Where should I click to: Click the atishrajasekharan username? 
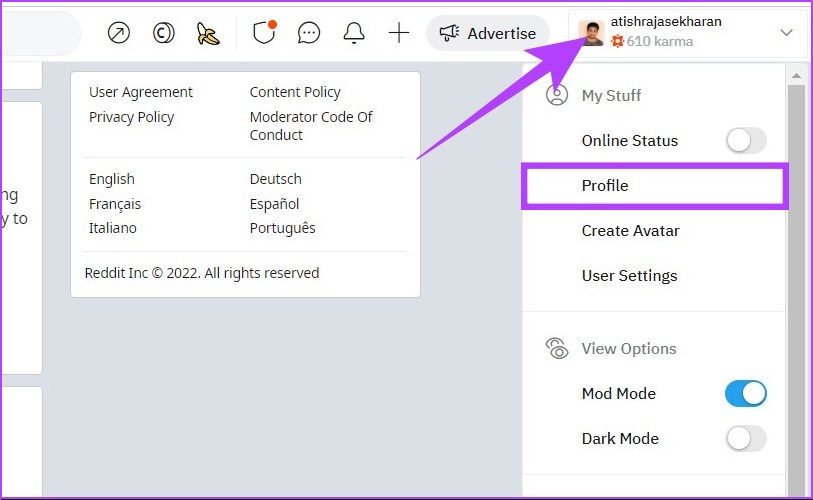pos(666,22)
